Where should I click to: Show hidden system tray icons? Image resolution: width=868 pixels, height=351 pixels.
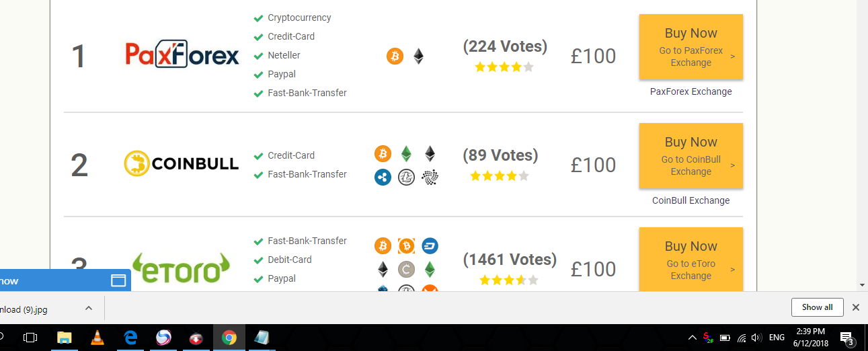click(x=692, y=338)
